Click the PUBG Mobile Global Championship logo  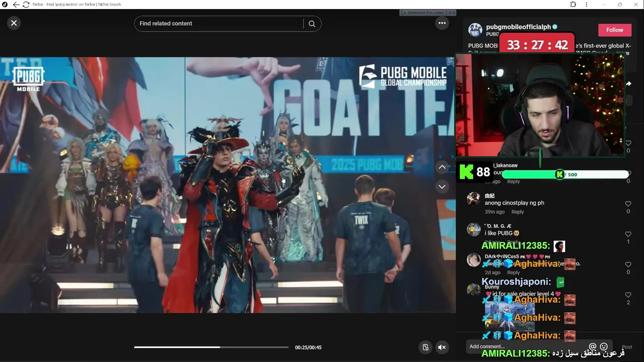[x=403, y=76]
